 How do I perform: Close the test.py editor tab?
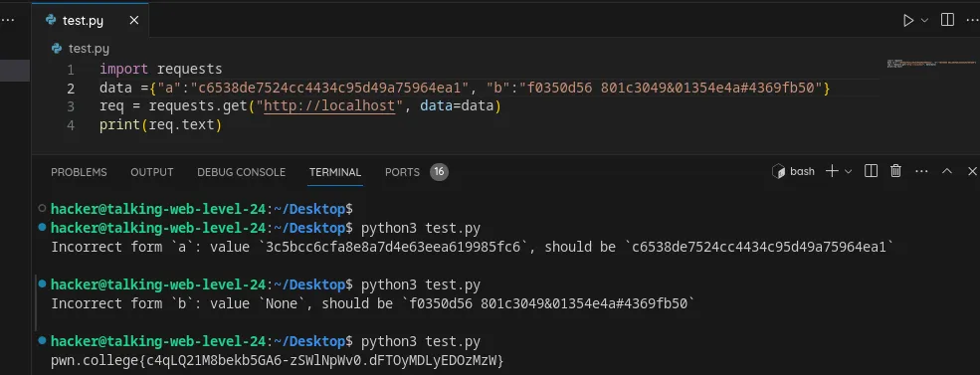tap(133, 21)
